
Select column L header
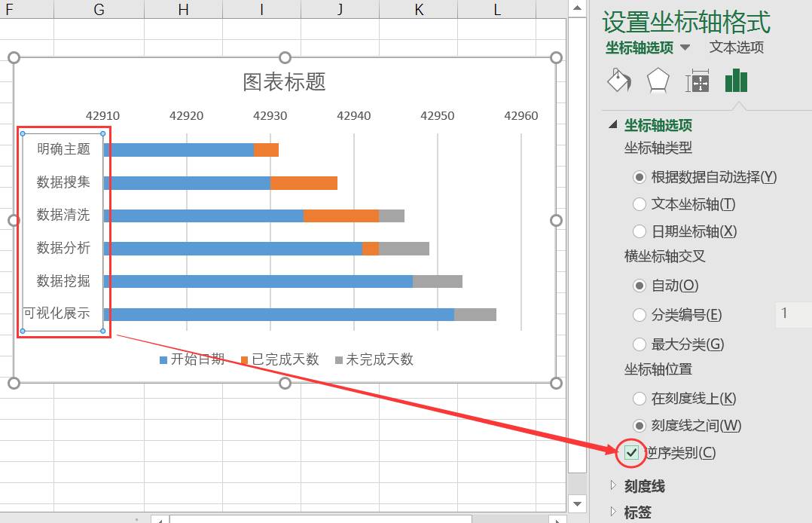point(496,9)
